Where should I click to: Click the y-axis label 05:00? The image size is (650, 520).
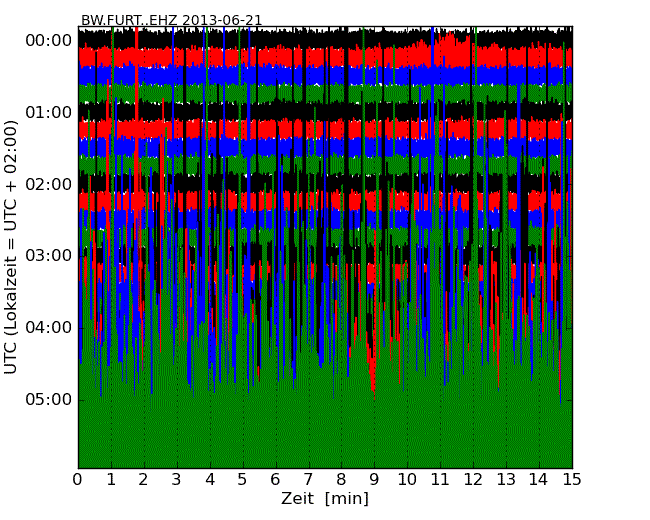pos(49,399)
